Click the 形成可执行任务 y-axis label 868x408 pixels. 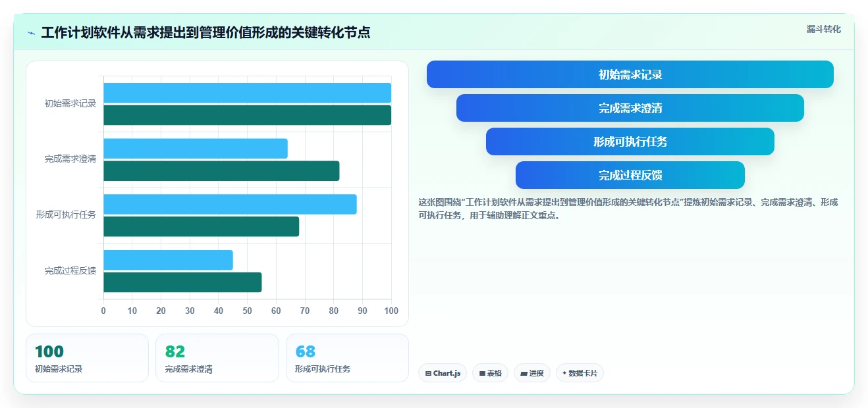66,215
